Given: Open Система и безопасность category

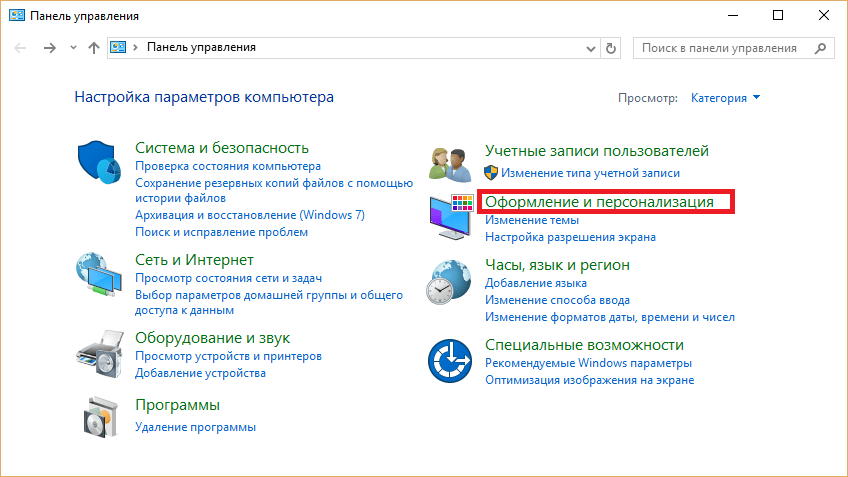Looking at the screenshot, I should [222, 148].
